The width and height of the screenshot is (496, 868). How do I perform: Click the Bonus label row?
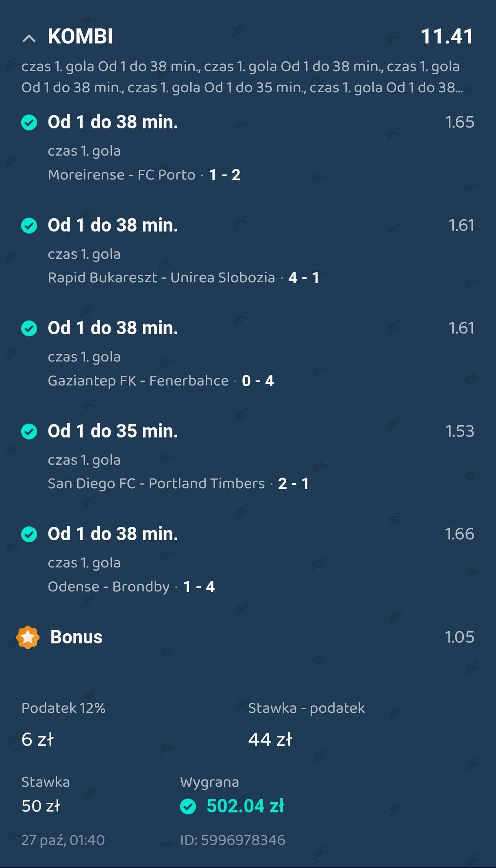coord(76,637)
